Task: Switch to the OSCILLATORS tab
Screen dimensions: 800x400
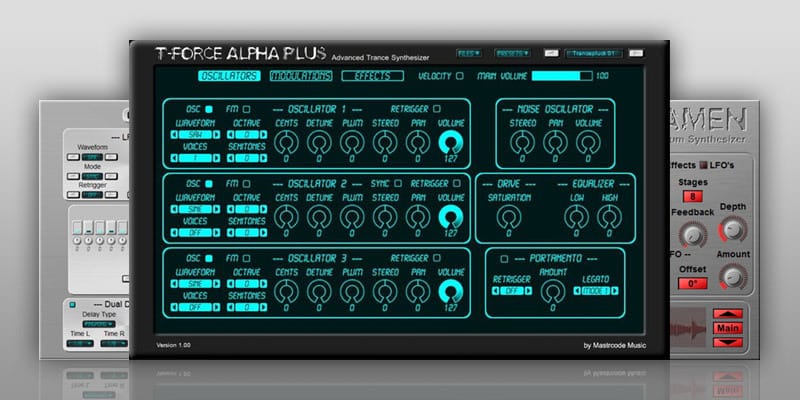Action: click(x=229, y=76)
